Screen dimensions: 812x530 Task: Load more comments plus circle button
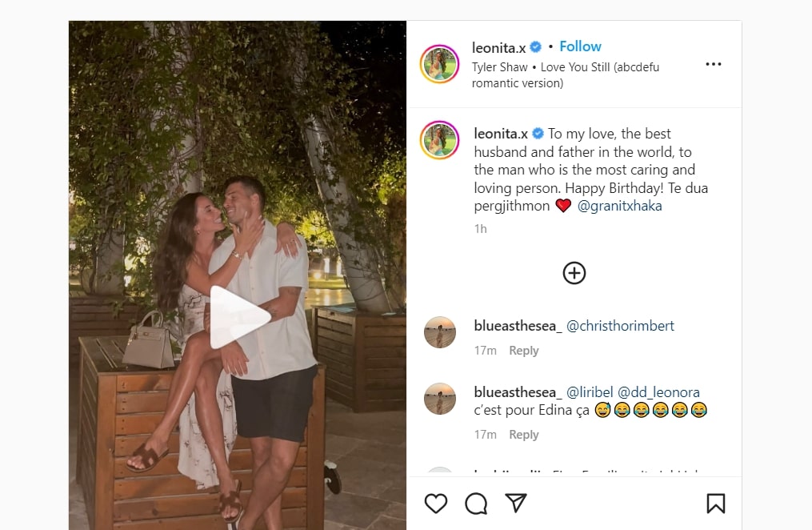[x=574, y=273]
